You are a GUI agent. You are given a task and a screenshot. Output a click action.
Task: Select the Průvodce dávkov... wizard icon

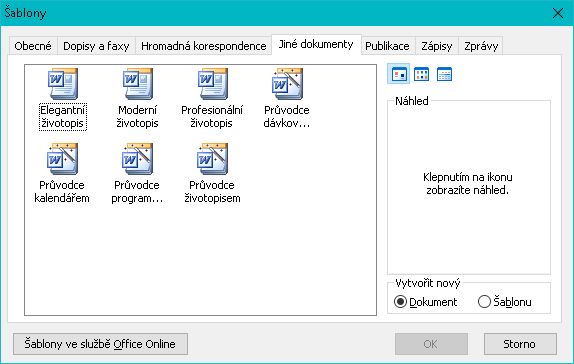287,84
